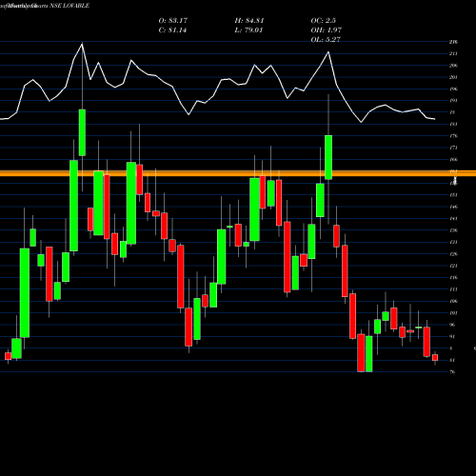The height and width of the screenshot is (476, 476).
Task: Click the 176 price axis label
Action: (x=453, y=136)
